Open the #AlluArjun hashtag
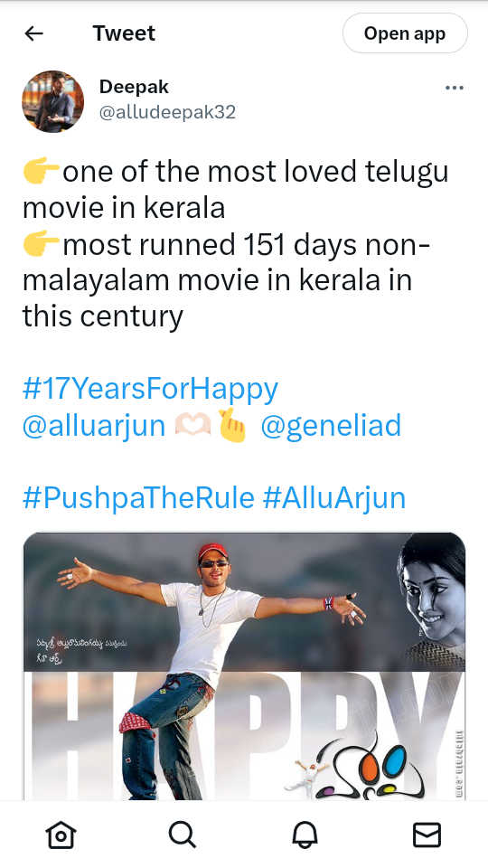The width and height of the screenshot is (488, 868). pyautogui.click(x=334, y=497)
